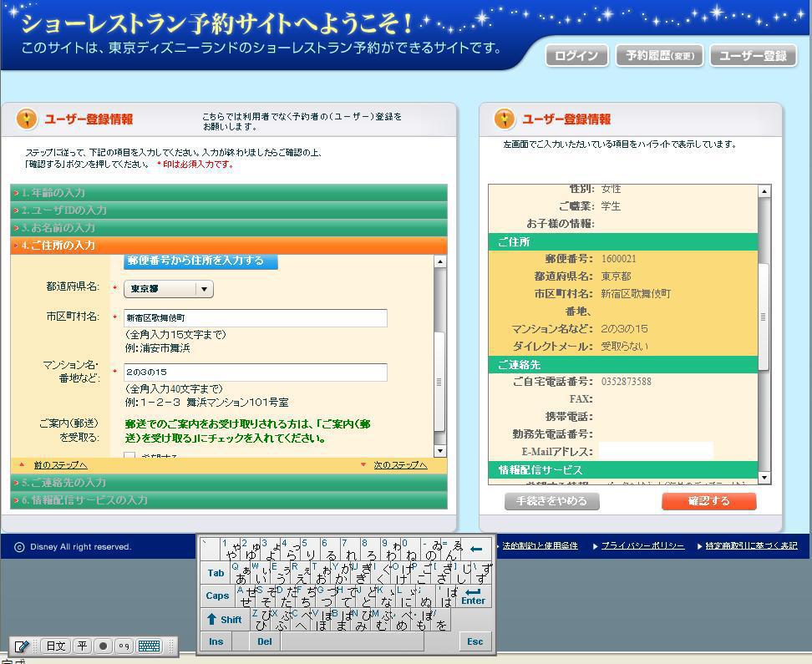
Task: Click the 受取らない direct mail value
Action: coord(624,347)
